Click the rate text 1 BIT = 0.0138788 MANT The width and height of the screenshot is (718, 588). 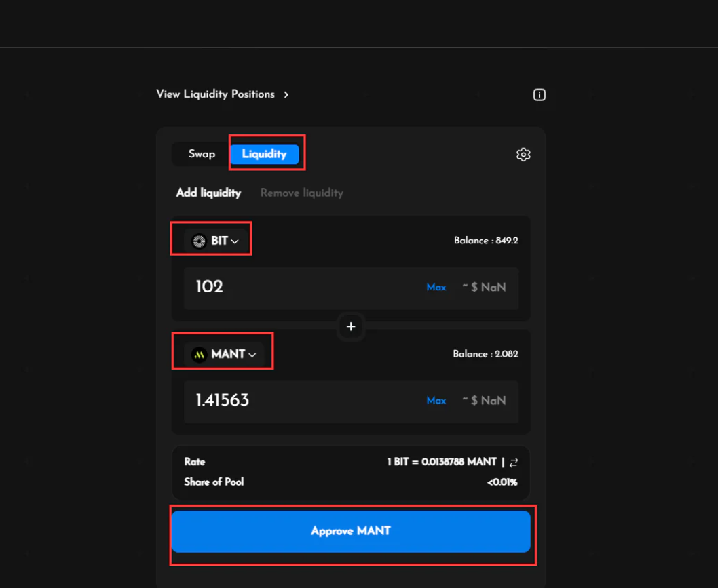(x=442, y=462)
